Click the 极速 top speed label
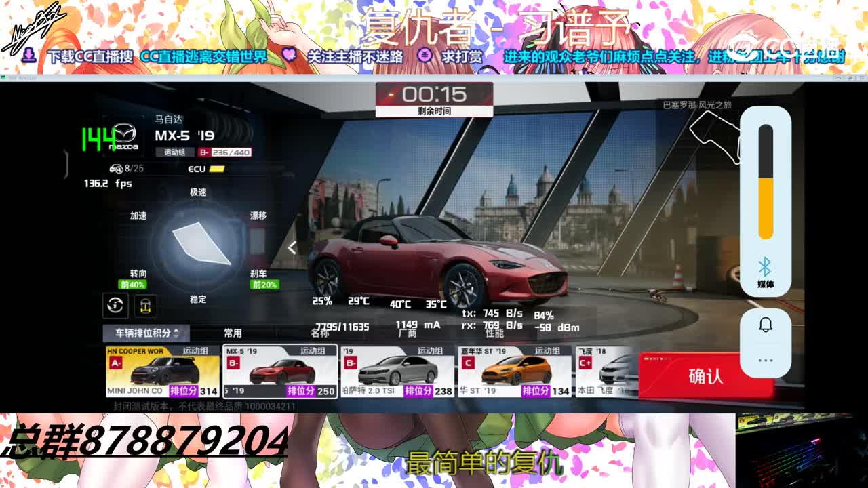Viewport: 868px width, 488px height. 198,192
